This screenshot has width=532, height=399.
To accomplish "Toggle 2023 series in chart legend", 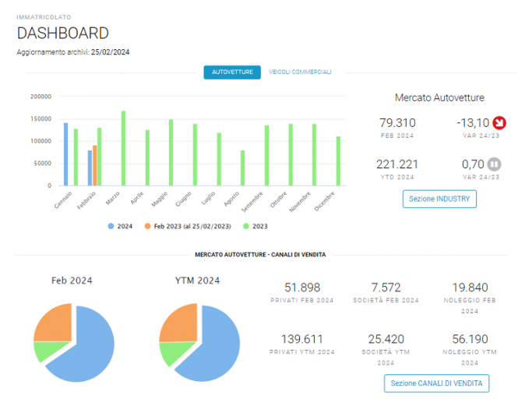I will [x=255, y=226].
